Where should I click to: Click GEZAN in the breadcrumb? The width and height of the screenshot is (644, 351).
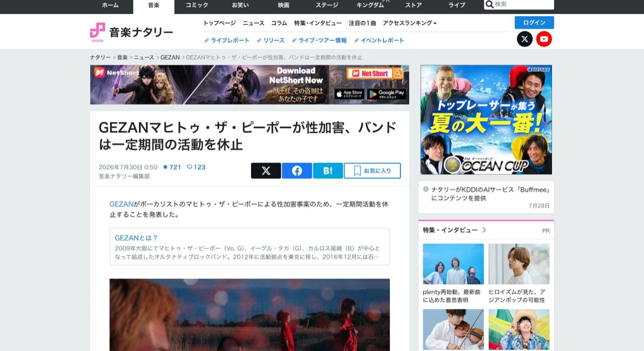click(x=170, y=57)
